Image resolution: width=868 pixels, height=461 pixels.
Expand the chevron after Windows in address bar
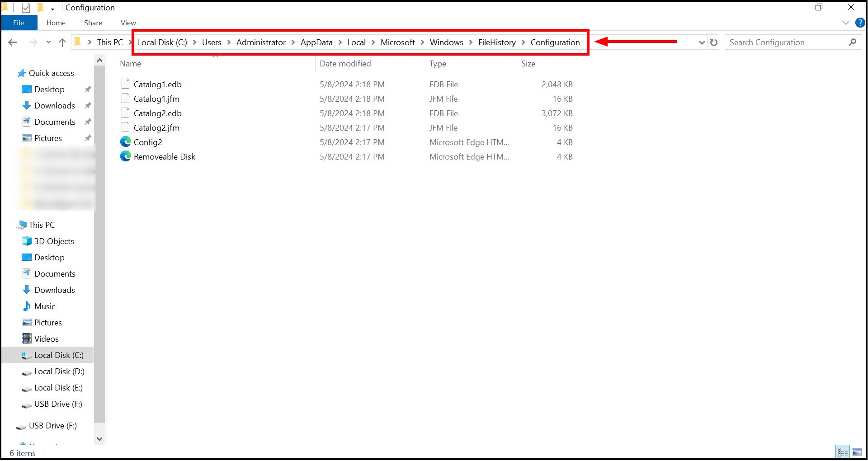(471, 42)
